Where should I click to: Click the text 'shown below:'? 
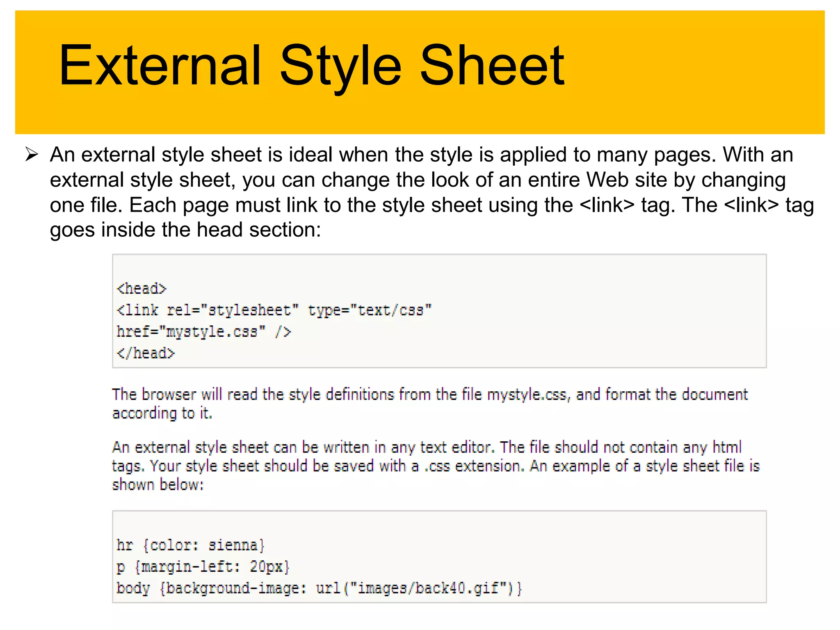(158, 485)
